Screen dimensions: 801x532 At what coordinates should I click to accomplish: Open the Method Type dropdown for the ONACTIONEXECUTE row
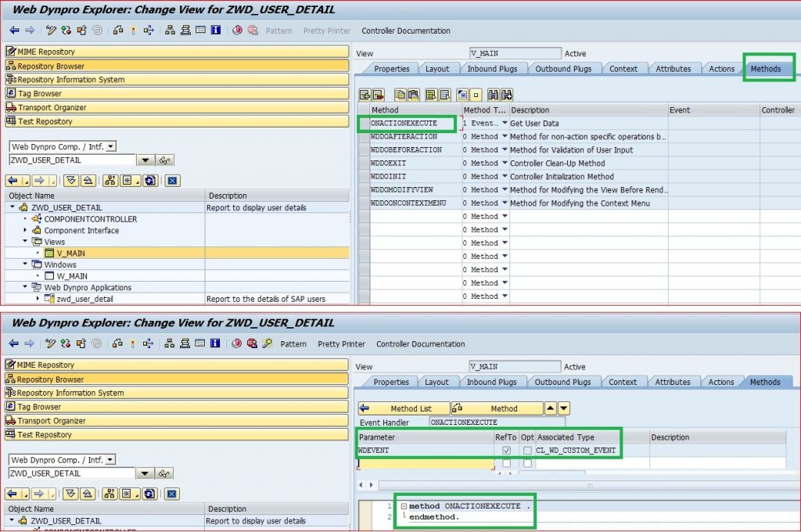tap(505, 123)
